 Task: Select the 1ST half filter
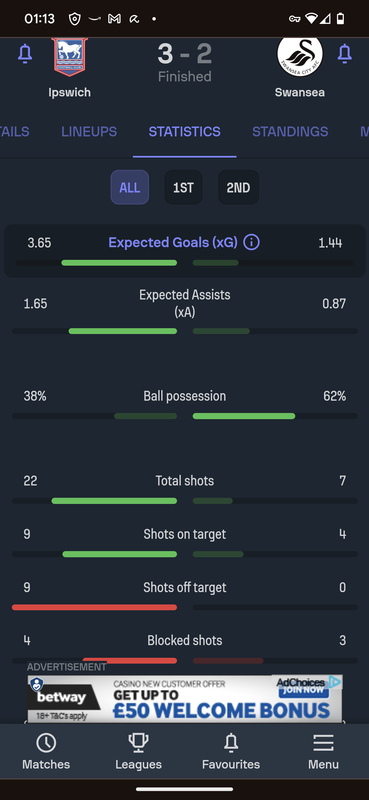point(183,187)
